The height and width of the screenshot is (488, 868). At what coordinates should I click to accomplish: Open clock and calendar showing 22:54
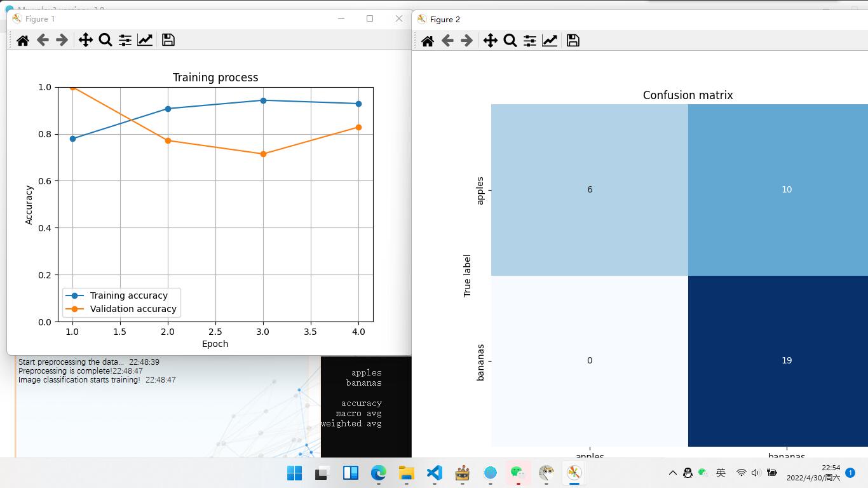[813, 473]
